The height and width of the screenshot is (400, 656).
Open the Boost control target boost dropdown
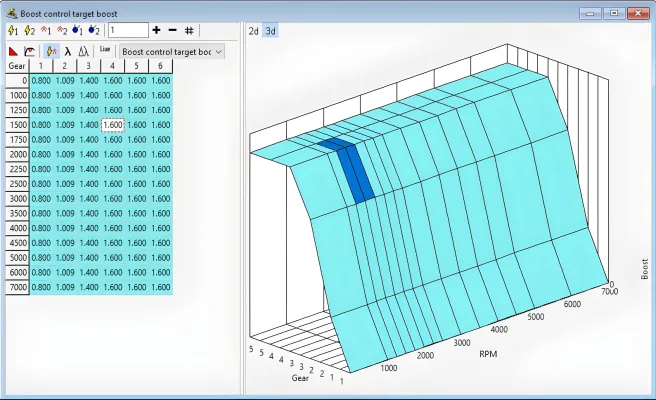(x=171, y=51)
